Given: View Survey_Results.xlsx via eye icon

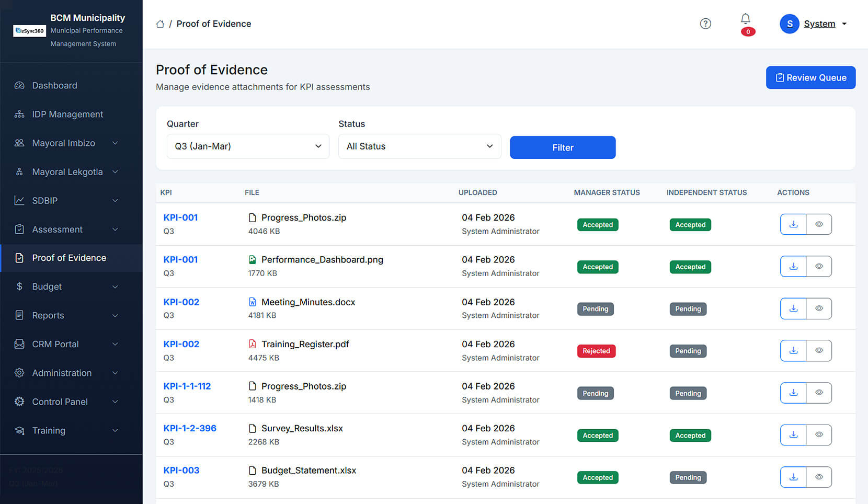Looking at the screenshot, I should [819, 435].
